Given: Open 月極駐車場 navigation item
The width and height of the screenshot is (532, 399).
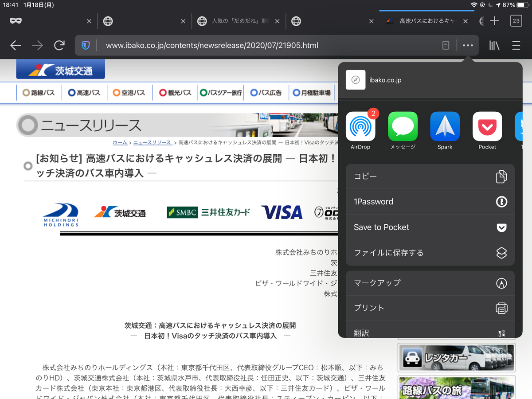Looking at the screenshot, I should (312, 93).
